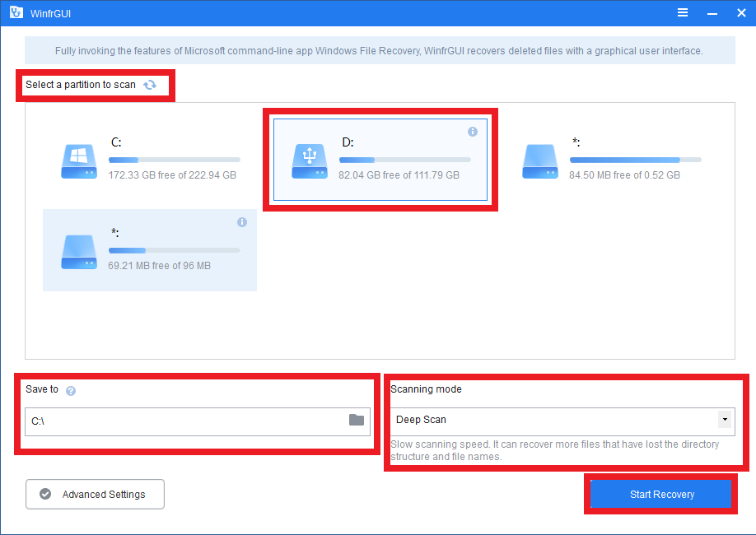756x535 pixels.
Task: Open the folder browser for Save to
Action: click(x=356, y=421)
